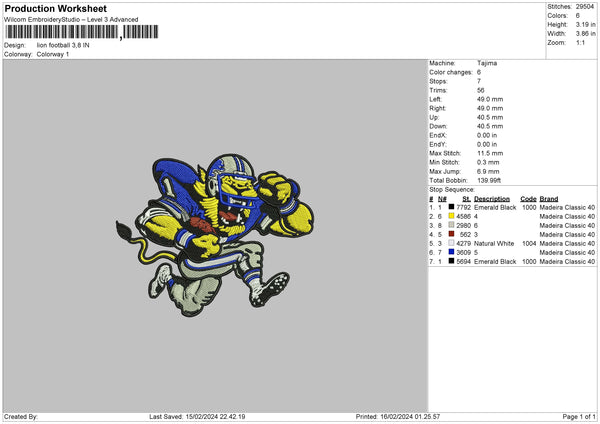Click the 'Printed: 16/02/2024' footer text
Image resolution: width=600 pixels, height=424 pixels.
coord(398,416)
